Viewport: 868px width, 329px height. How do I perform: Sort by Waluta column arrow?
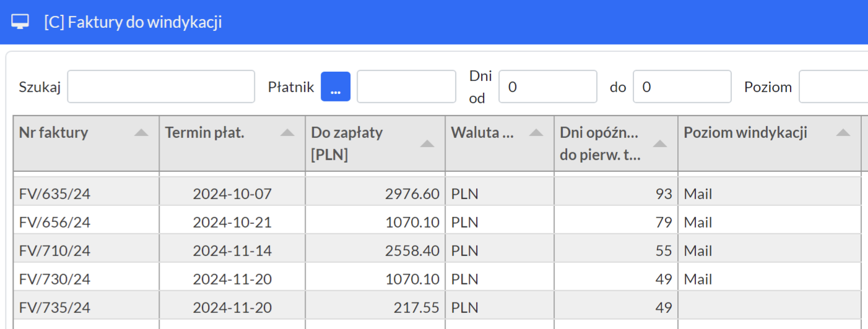536,132
